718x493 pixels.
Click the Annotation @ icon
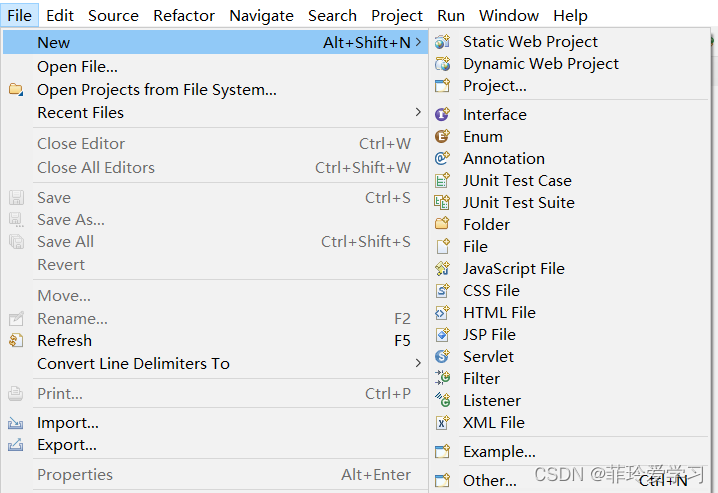[x=442, y=158]
